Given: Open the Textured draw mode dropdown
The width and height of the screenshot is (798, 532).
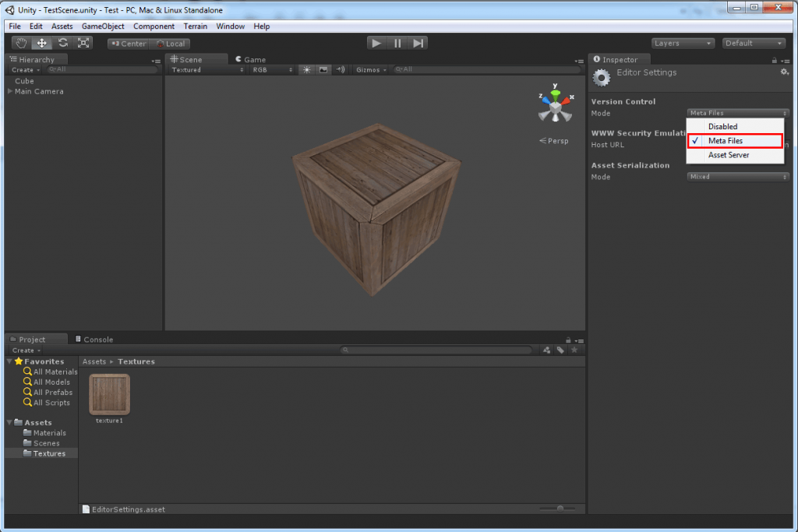Looking at the screenshot, I should coord(207,69).
